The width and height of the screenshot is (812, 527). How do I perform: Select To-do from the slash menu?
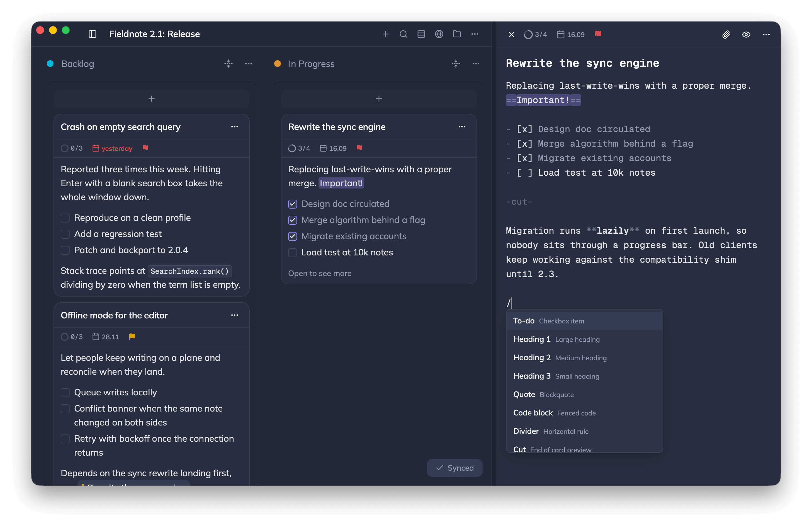point(584,321)
